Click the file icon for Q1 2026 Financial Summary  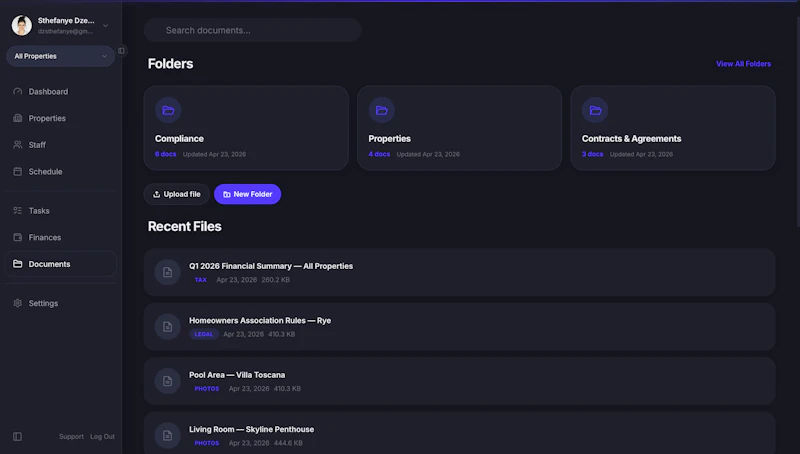pos(168,272)
